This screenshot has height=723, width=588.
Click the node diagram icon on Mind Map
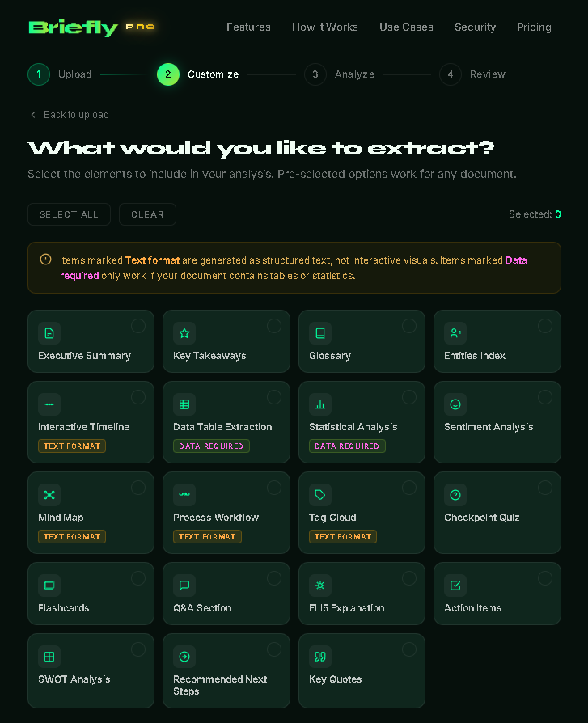[x=49, y=495]
